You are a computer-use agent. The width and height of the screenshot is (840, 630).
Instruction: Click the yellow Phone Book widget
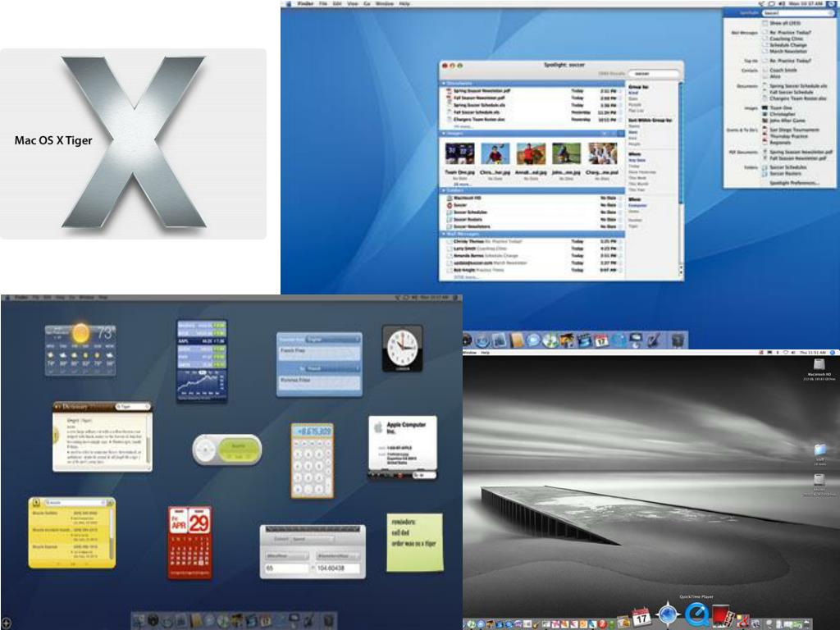(x=72, y=532)
